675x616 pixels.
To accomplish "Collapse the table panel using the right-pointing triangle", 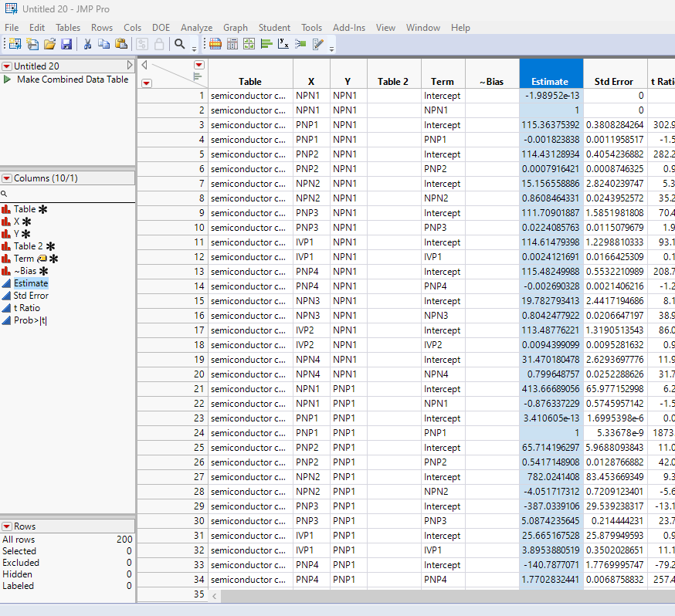I will tap(130, 66).
